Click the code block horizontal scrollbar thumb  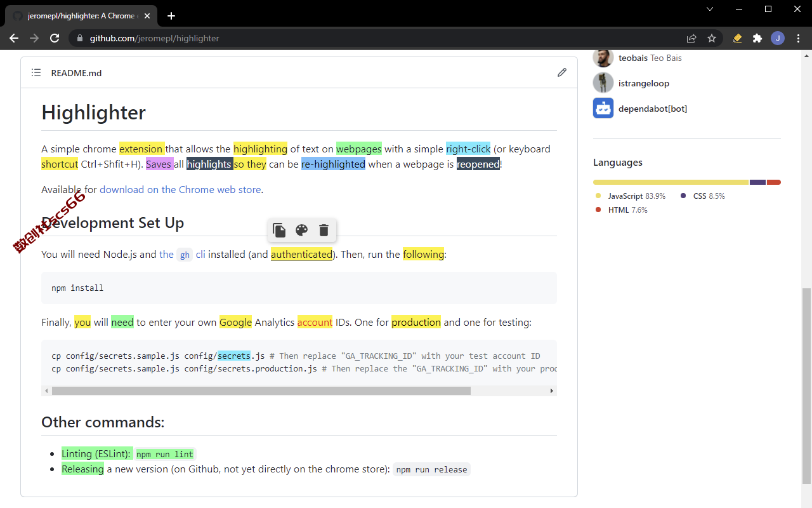261,391
